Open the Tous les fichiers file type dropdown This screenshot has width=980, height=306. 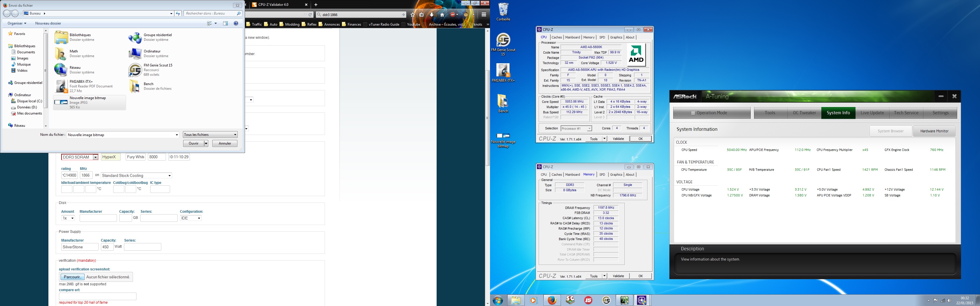click(x=210, y=135)
